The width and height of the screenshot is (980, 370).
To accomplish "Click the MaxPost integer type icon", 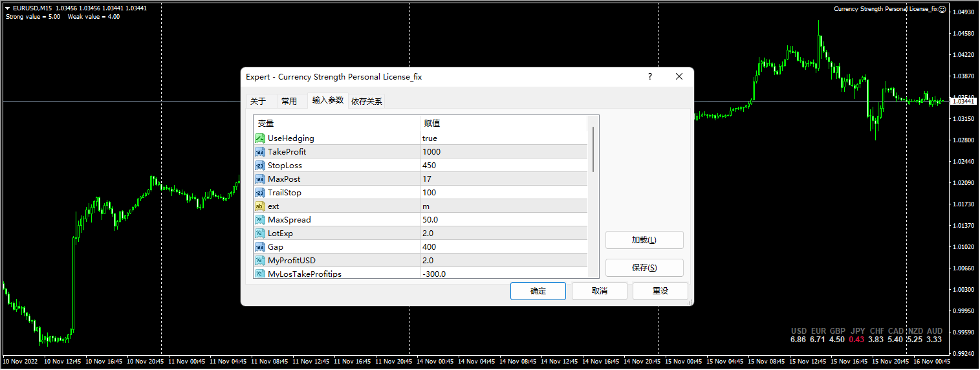I will click(259, 179).
